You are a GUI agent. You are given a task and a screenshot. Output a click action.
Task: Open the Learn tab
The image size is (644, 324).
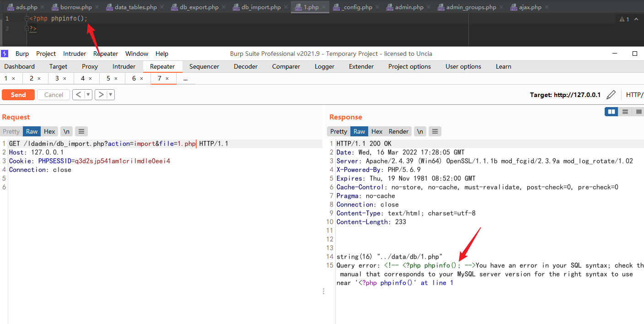pos(503,66)
